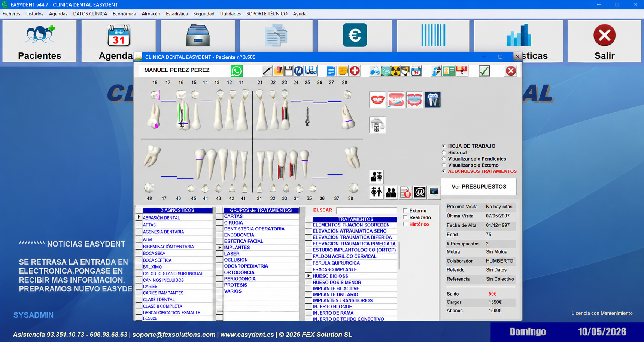Select HUESO BIO-OSS treatment row
644x342 pixels.
pyautogui.click(x=355, y=276)
